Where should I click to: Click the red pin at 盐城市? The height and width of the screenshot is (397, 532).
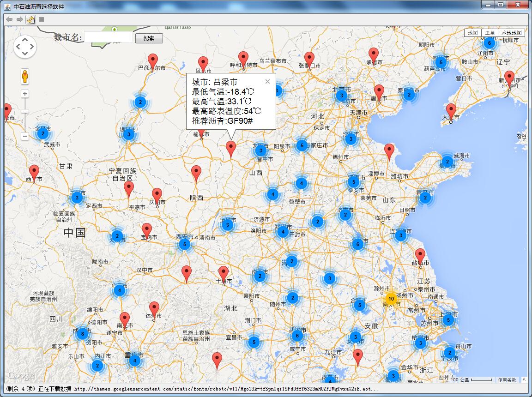click(420, 256)
